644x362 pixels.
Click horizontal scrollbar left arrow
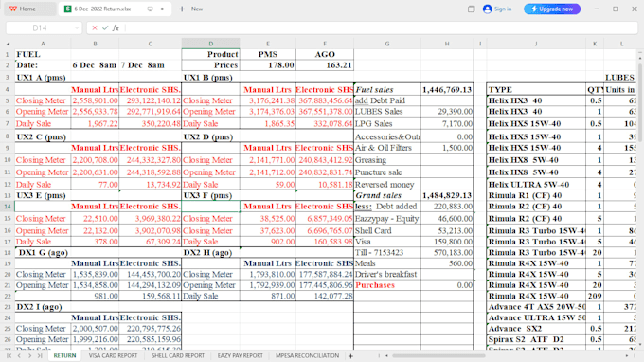pyautogui.click(x=386, y=355)
